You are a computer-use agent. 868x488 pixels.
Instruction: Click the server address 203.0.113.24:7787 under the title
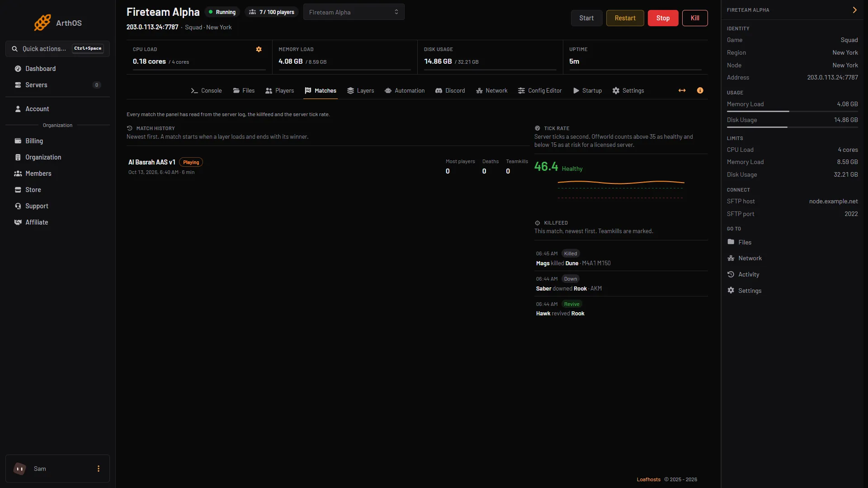coord(152,27)
